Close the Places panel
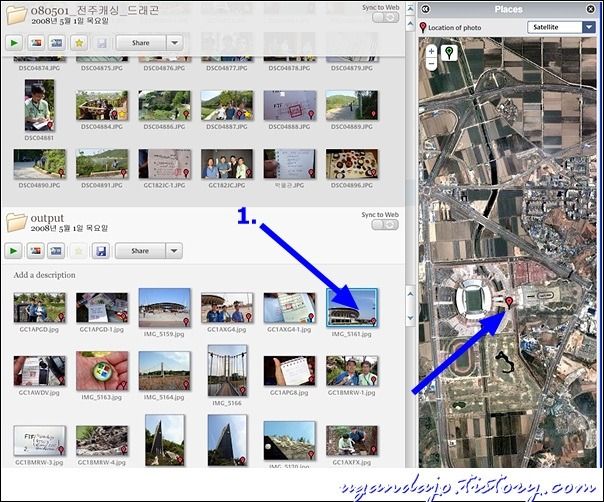The image size is (604, 502). coord(591,9)
